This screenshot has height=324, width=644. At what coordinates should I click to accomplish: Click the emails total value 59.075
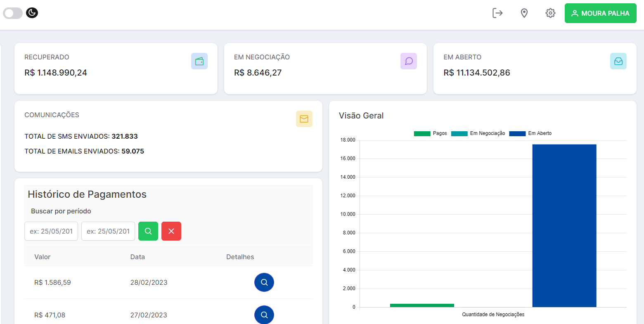pyautogui.click(x=133, y=151)
